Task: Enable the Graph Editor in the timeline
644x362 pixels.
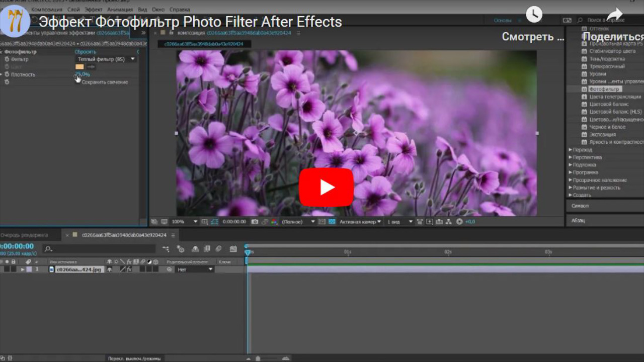Action: point(233,249)
